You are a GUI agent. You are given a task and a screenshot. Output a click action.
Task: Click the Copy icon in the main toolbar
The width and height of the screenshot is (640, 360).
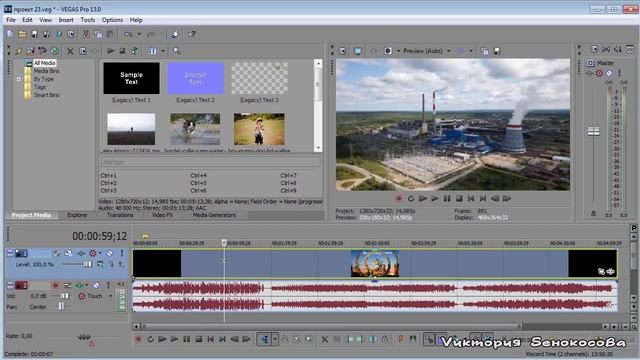click(98, 34)
